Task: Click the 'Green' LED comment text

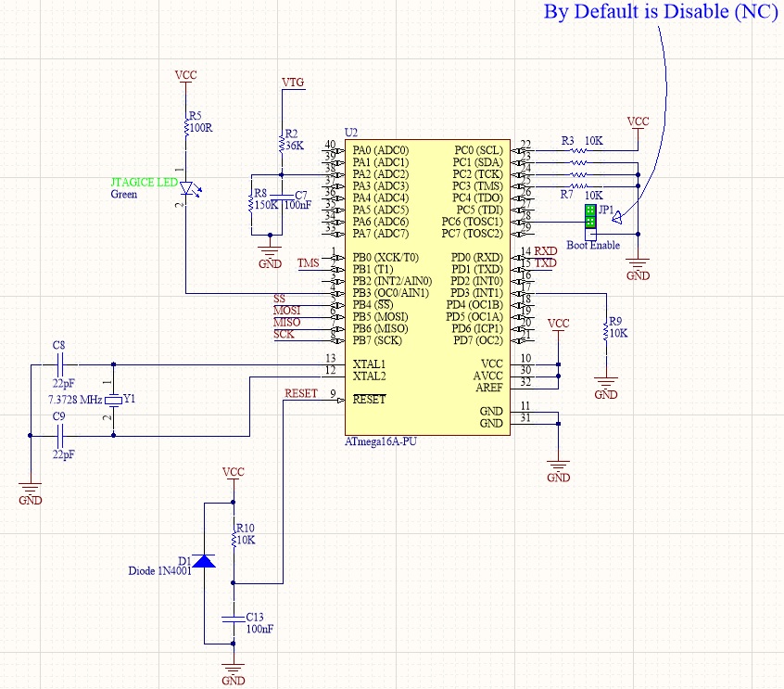Action: 124,194
